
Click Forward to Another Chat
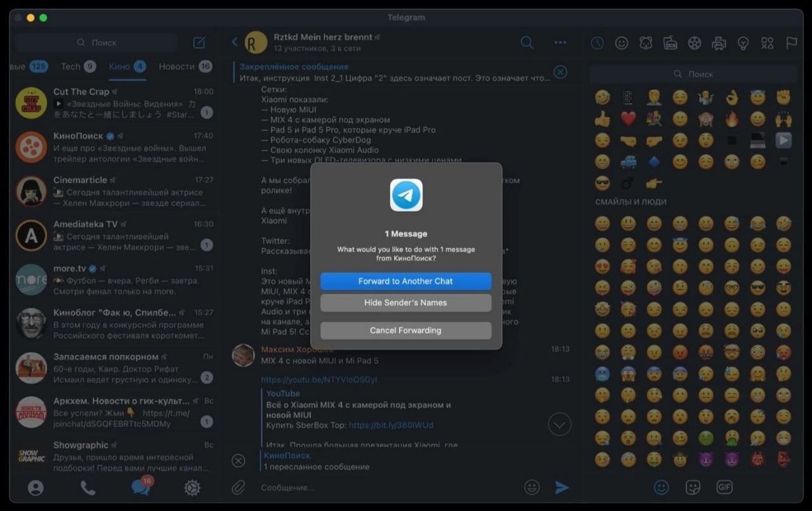[406, 281]
